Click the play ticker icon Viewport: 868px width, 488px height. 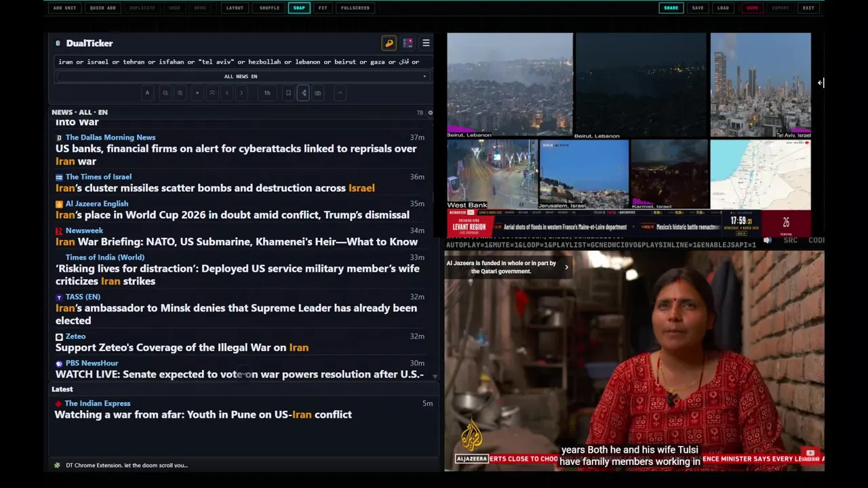[x=197, y=93]
